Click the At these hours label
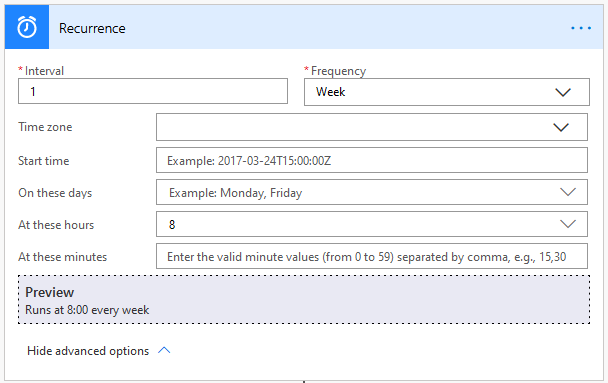Screen dimensions: 608x383 pos(56,225)
